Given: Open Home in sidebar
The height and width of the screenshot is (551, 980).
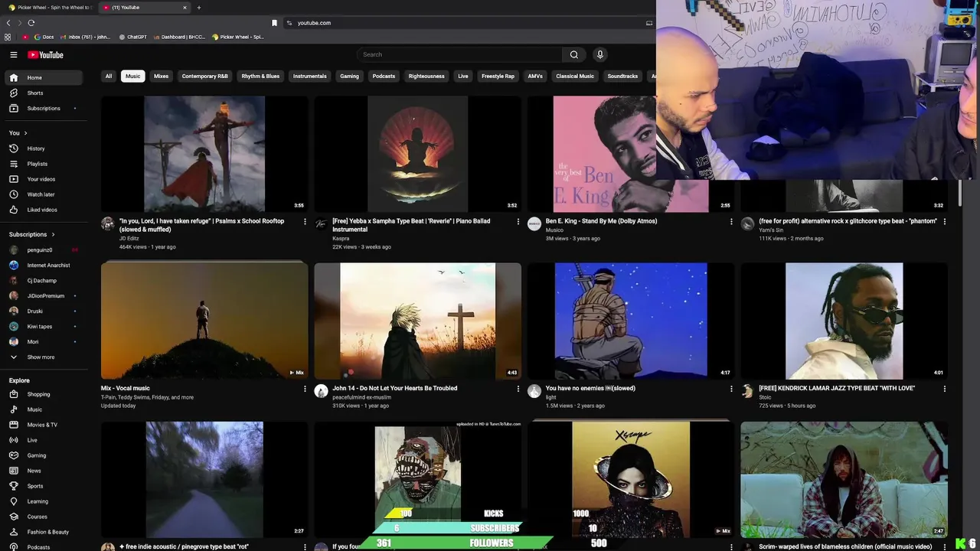Looking at the screenshot, I should (x=44, y=77).
